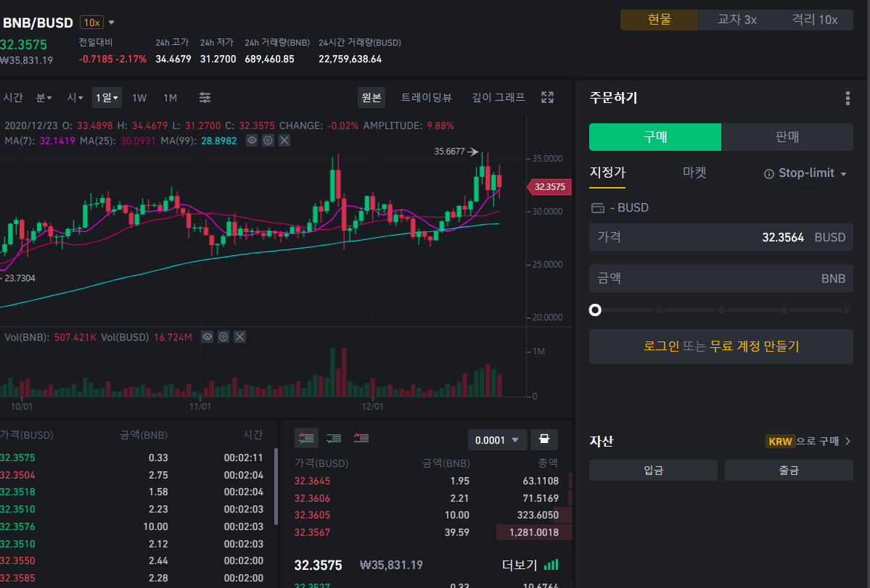Click trade row 32.3550 in trade history

[x=131, y=560]
